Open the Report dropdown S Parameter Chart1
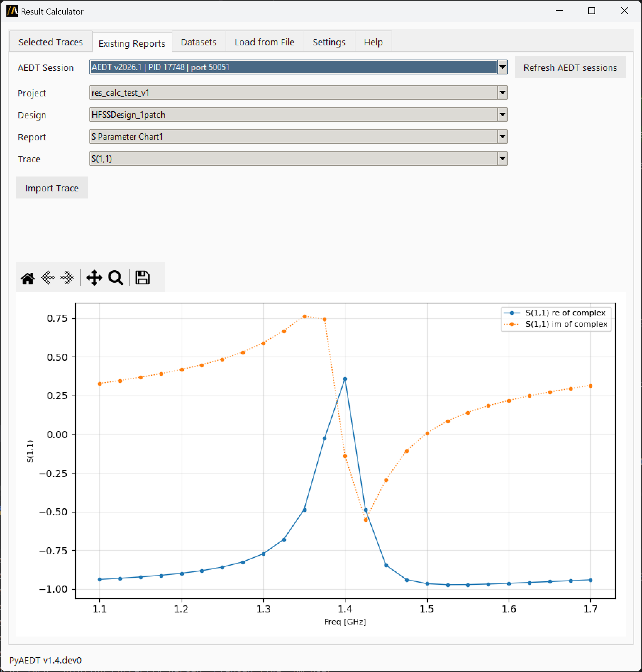This screenshot has width=642, height=672. [x=298, y=136]
